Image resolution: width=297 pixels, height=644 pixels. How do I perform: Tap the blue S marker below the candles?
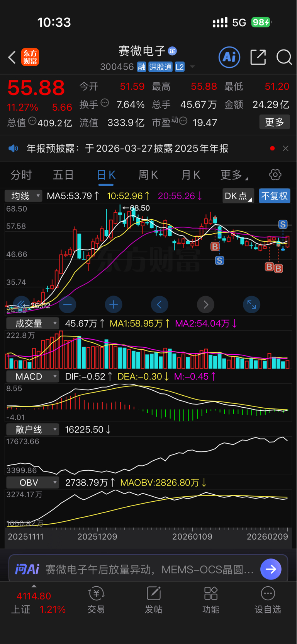[219, 260]
